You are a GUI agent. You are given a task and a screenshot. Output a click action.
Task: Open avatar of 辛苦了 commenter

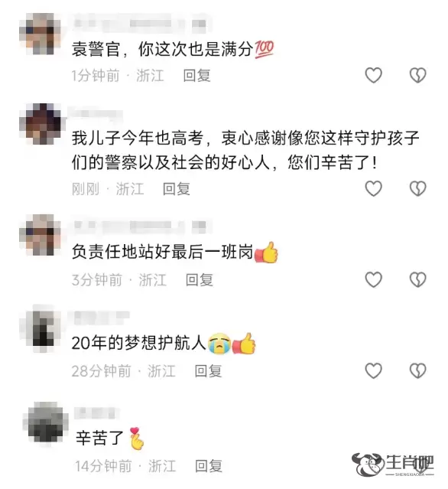tap(46, 425)
